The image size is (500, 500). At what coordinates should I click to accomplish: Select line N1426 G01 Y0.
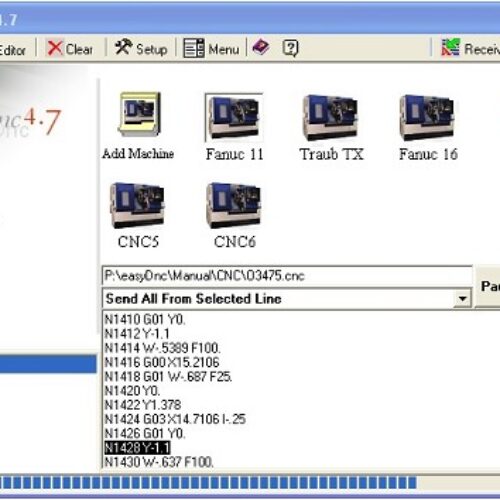coord(145,433)
